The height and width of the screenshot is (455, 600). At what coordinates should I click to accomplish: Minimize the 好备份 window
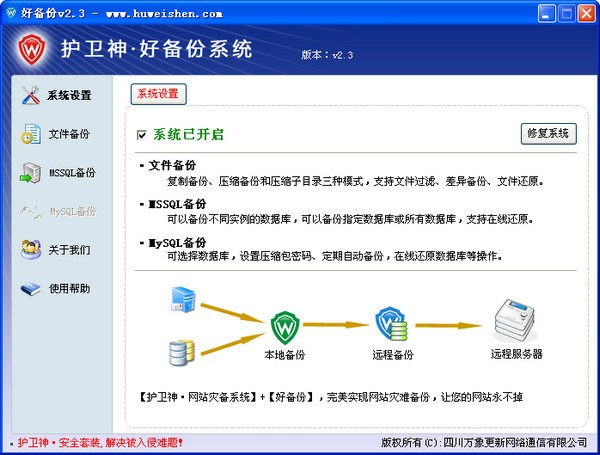tap(545, 14)
